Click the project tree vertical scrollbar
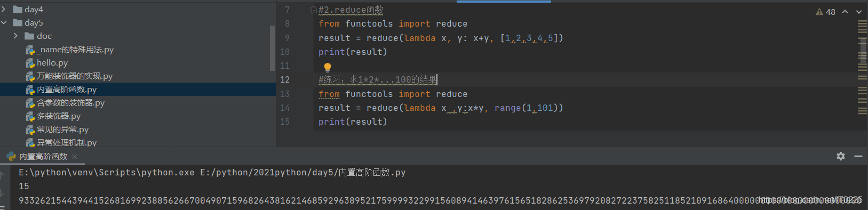 point(273,48)
